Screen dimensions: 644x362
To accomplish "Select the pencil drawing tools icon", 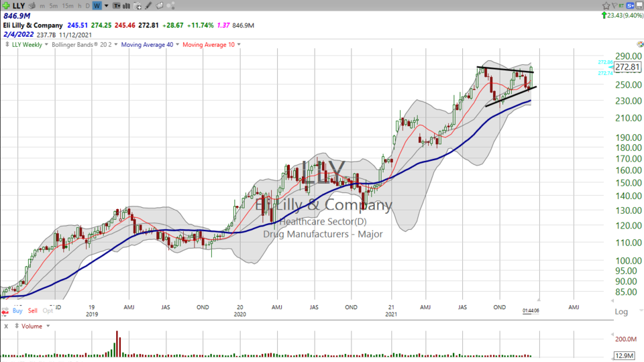I will click(x=148, y=6).
